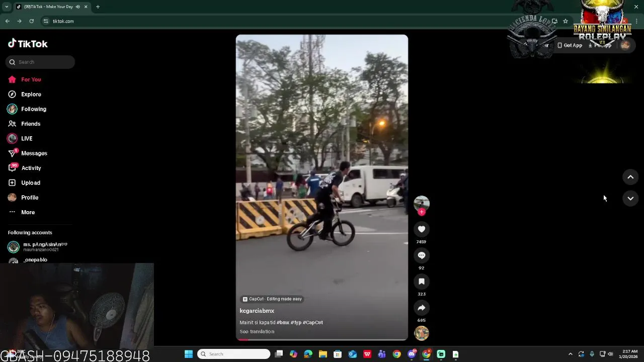Click the Explore compass icon
The width and height of the screenshot is (644, 362).
12,94
